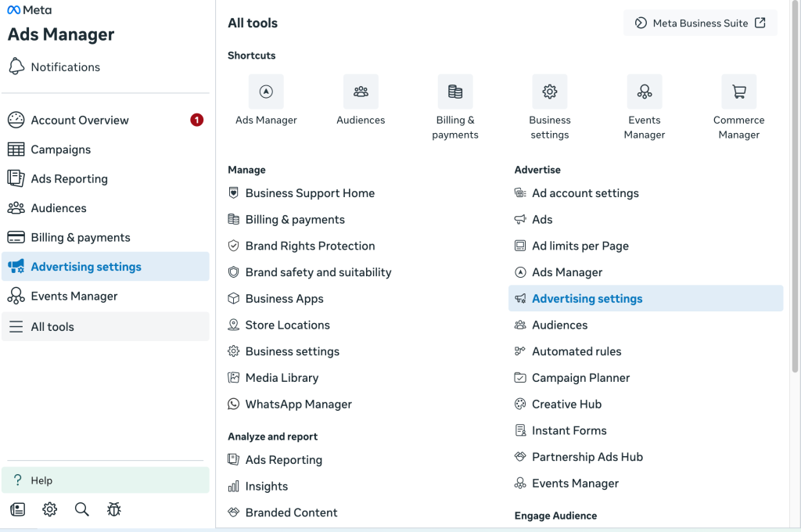Viewport: 801px width, 532px height.
Task: Open Store Locations under Manage
Action: (x=286, y=325)
